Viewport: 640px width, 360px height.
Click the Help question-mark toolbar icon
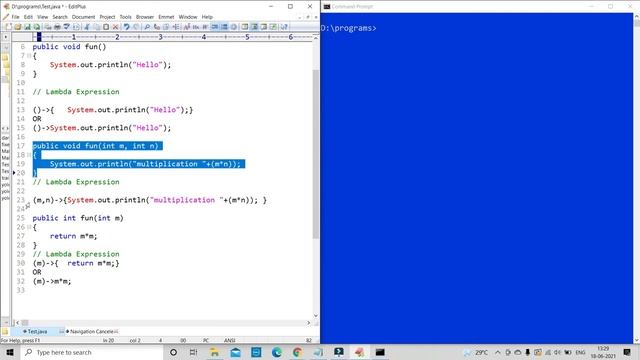[x=284, y=27]
